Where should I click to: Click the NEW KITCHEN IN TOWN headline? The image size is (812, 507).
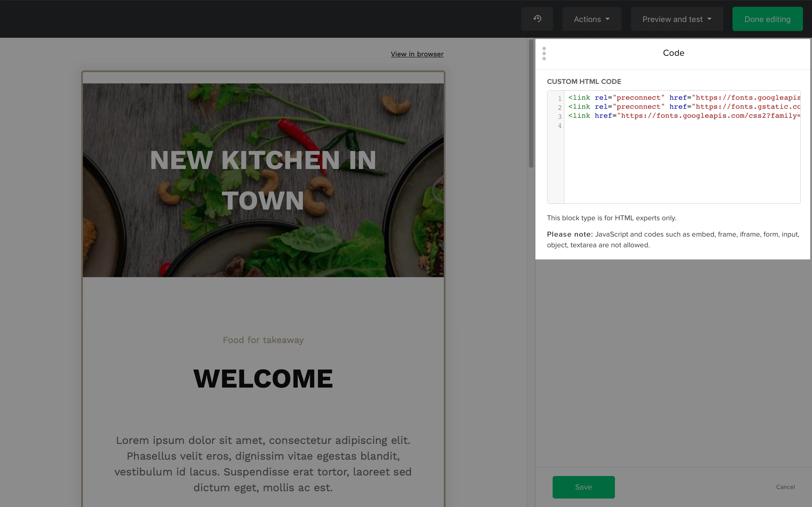coord(263,180)
